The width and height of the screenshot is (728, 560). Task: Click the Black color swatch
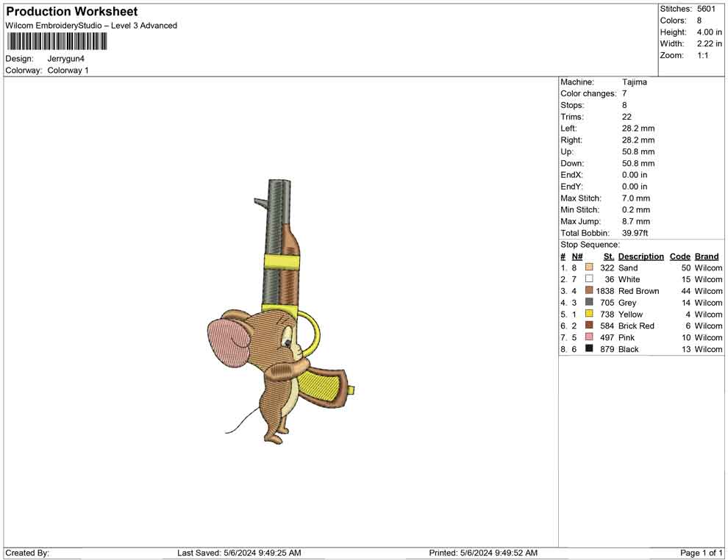point(589,348)
